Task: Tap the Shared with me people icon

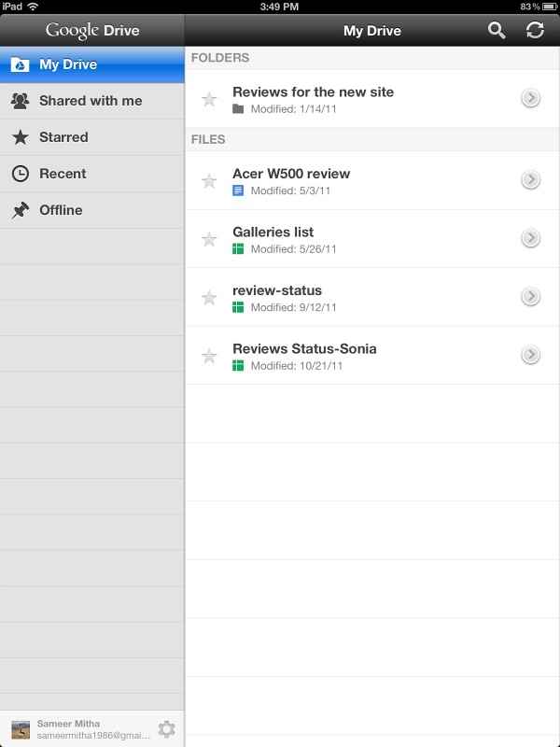Action: 20,101
